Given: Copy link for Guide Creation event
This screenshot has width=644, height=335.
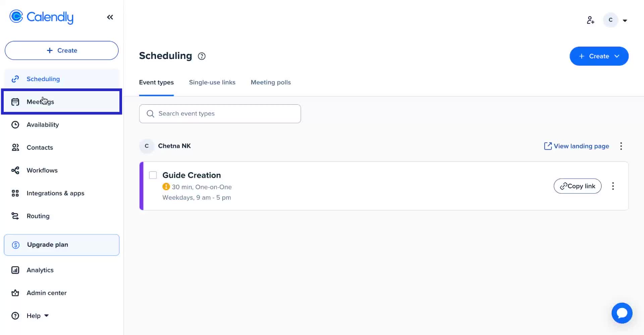Looking at the screenshot, I should 577,186.
